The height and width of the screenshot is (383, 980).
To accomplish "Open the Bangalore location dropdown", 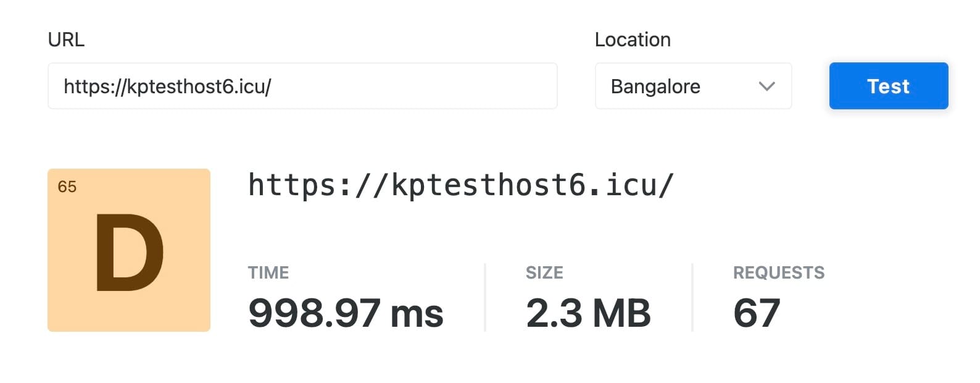I will point(692,86).
